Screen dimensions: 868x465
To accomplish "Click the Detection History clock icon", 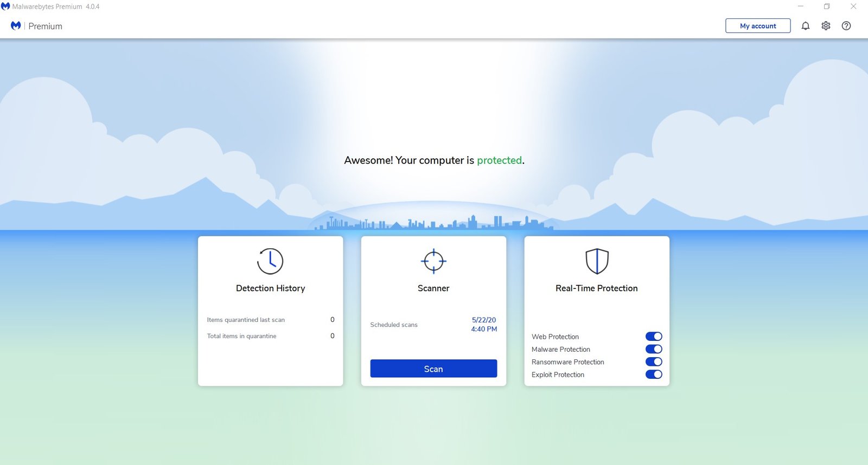I will coord(270,261).
